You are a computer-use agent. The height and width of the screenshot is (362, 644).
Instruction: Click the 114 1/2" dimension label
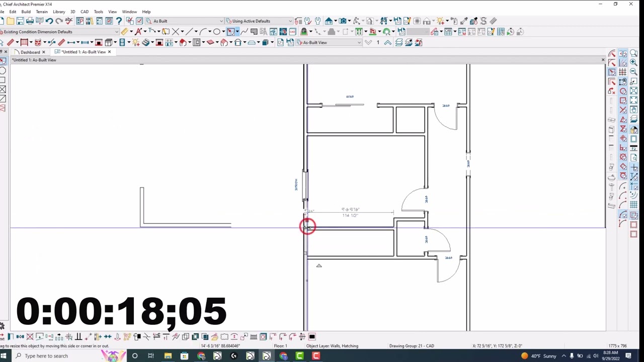[350, 215]
